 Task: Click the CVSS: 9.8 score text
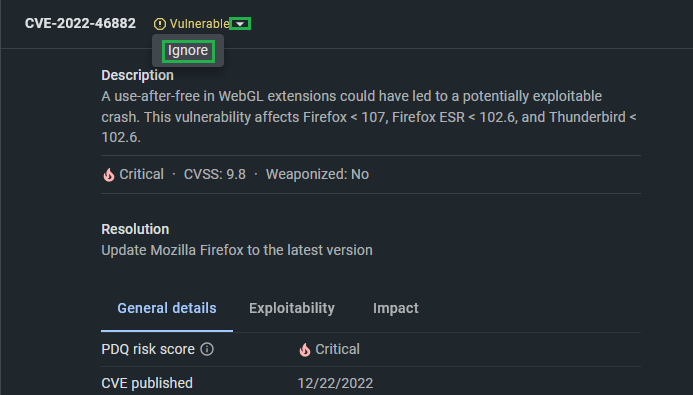click(215, 175)
